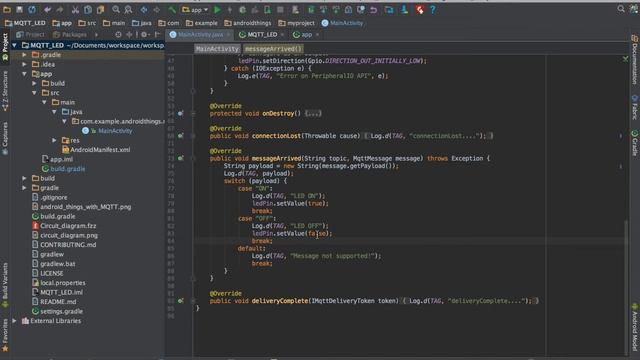Image resolution: width=640 pixels, height=360 pixels.
Task: Select README.md in project tree
Action: (x=54, y=302)
